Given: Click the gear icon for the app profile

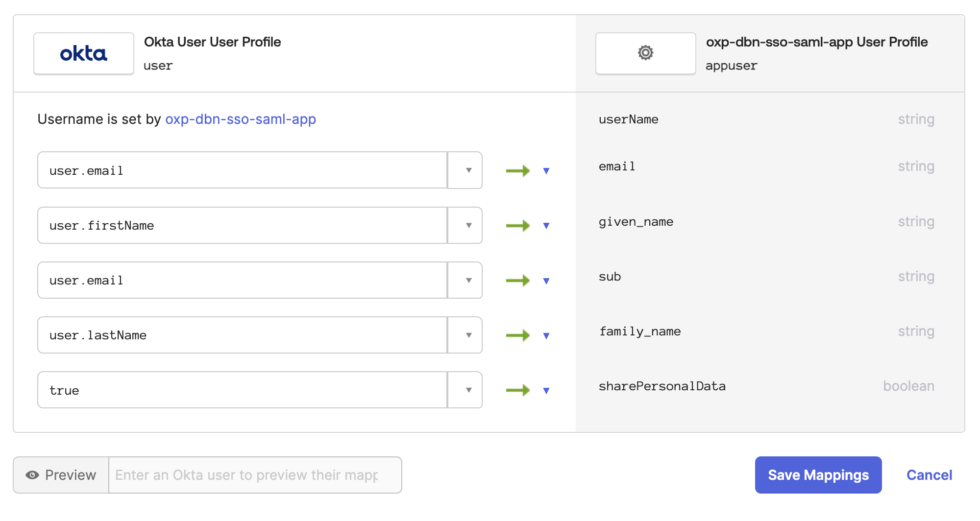Looking at the screenshot, I should pos(645,53).
